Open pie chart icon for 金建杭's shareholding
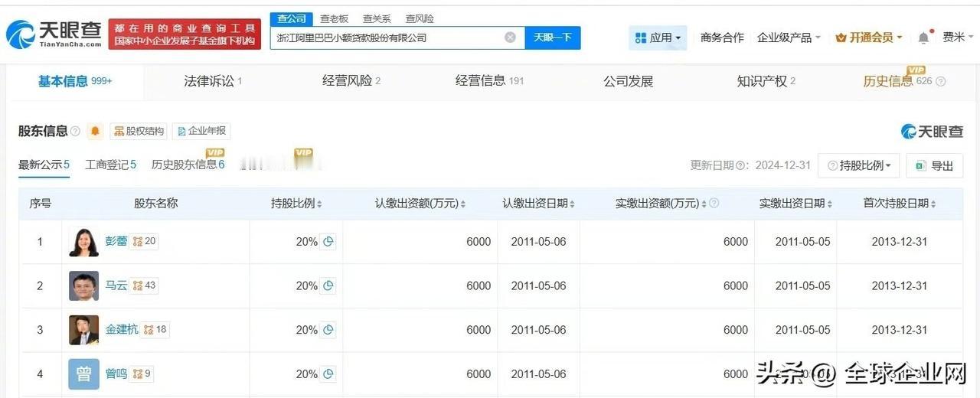Screen dimensions: 980x398 click(328, 330)
